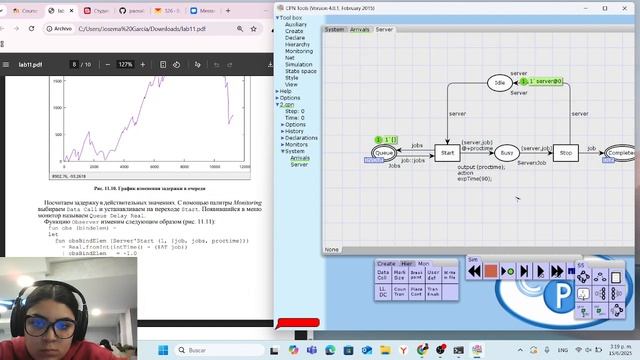Click the taskbar Buscar search box
This screenshot has height=360, width=640.
pos(220,350)
